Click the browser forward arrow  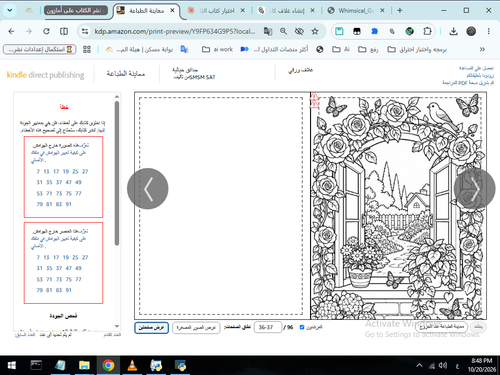pos(29,31)
